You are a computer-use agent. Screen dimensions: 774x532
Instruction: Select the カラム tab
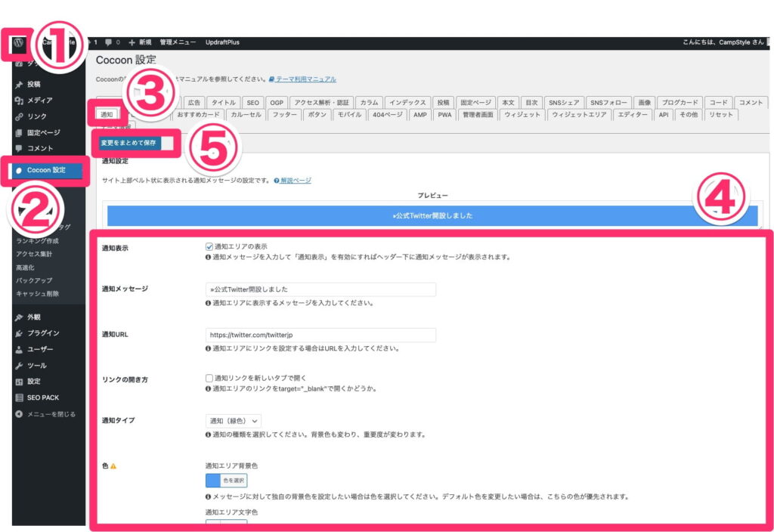tap(369, 103)
